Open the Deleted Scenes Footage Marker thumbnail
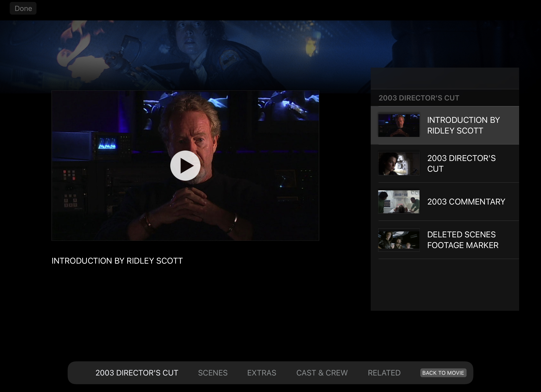 pyautogui.click(x=399, y=240)
